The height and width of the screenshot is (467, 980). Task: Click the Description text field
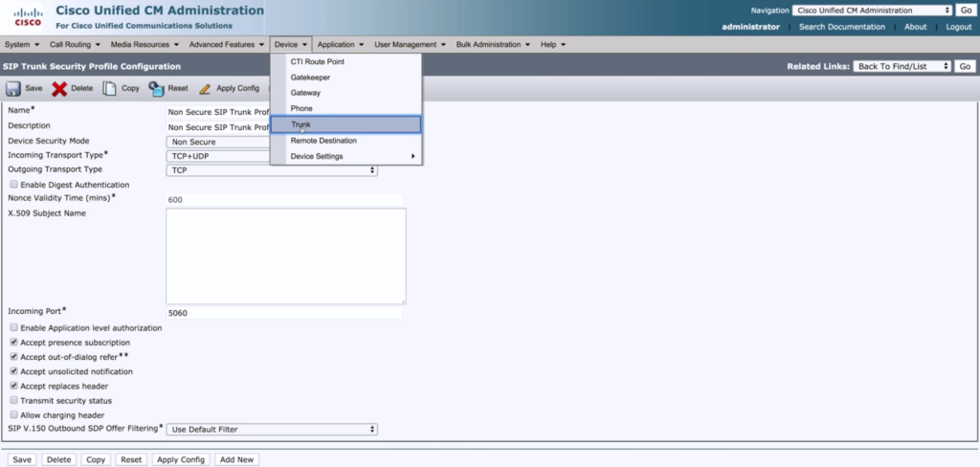coord(218,127)
